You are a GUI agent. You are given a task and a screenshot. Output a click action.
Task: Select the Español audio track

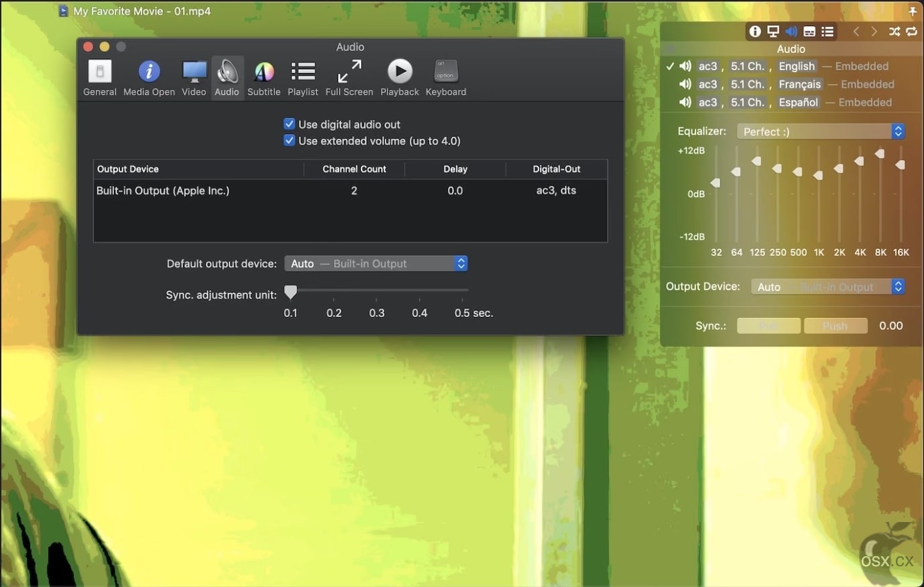point(791,103)
